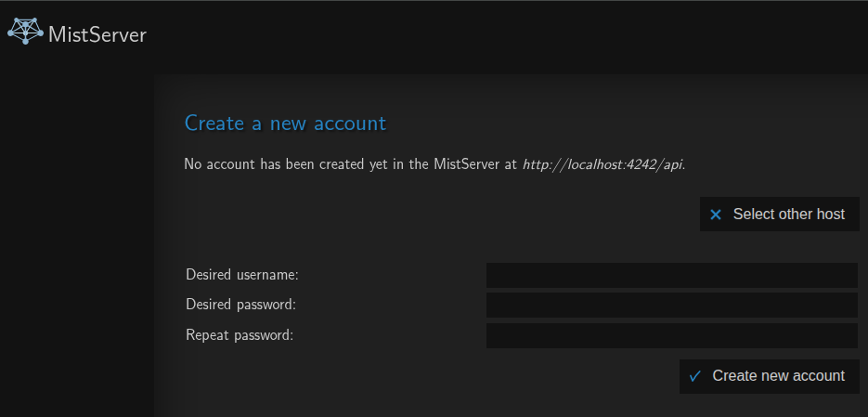
Task: Focus the Desired password input field
Action: tap(672, 306)
